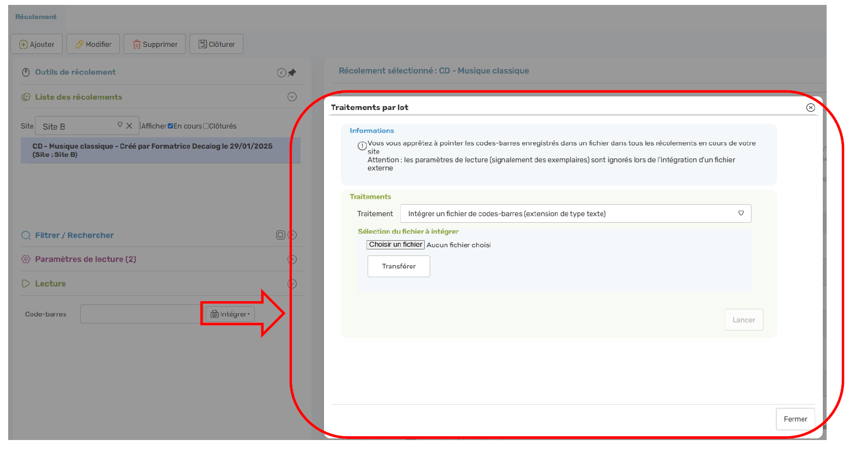Screen dimensions: 868x464
Task: Click the Modifier button
Action: tap(93, 44)
